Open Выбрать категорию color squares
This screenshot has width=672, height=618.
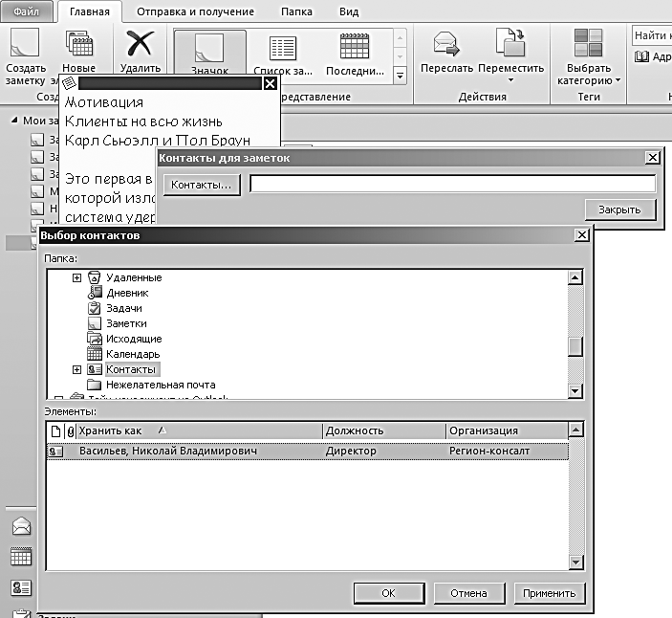coord(589,43)
